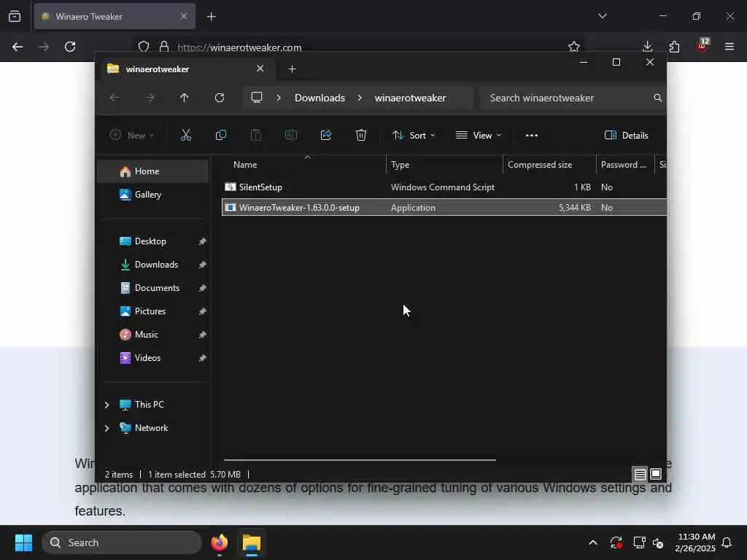Show hidden system tray icons

(593, 542)
